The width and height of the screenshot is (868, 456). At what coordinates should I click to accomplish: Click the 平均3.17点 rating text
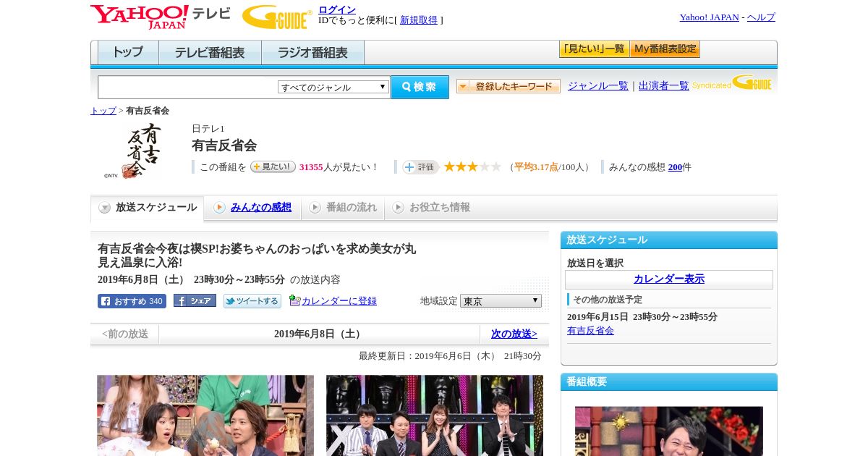(x=536, y=167)
